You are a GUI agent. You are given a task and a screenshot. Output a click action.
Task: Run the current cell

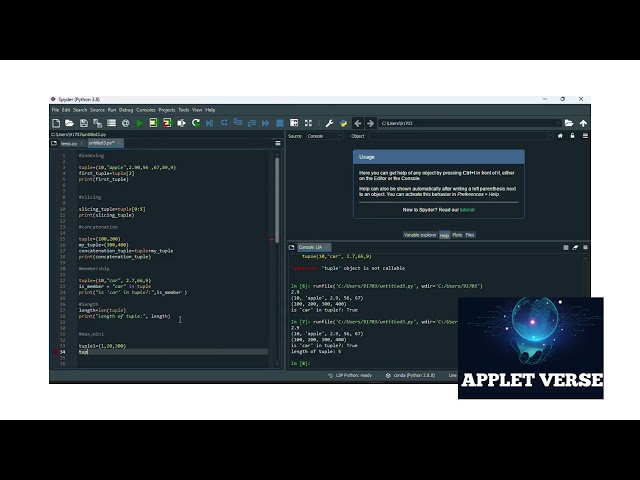(153, 123)
